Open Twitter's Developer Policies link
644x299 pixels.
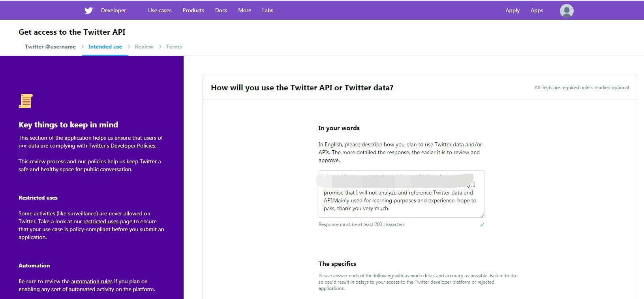click(122, 146)
